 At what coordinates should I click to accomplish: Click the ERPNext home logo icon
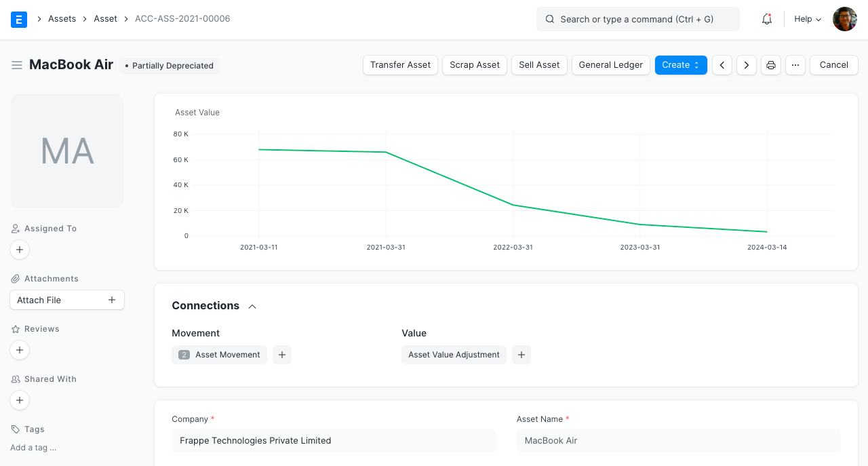[x=19, y=19]
